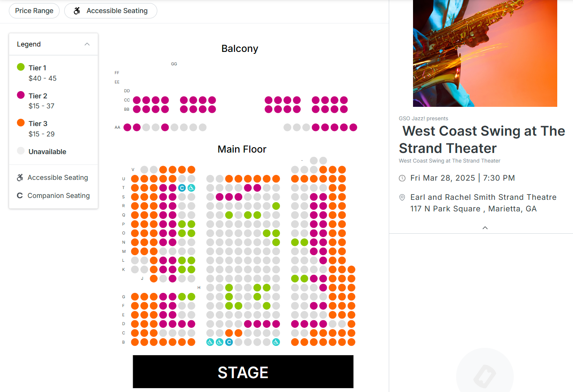The height and width of the screenshot is (392, 573).
Task: Select the companion seat in row T
Action: (x=182, y=188)
